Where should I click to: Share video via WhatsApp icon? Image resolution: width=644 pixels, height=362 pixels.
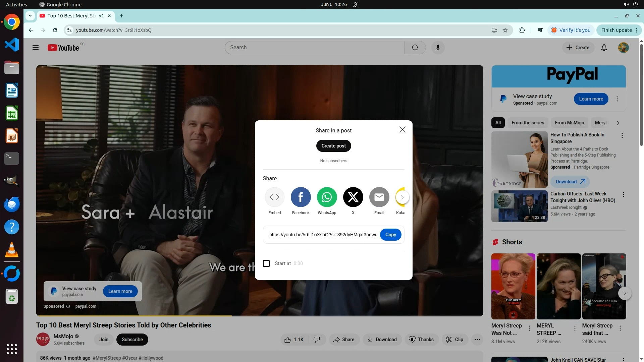pos(327,197)
